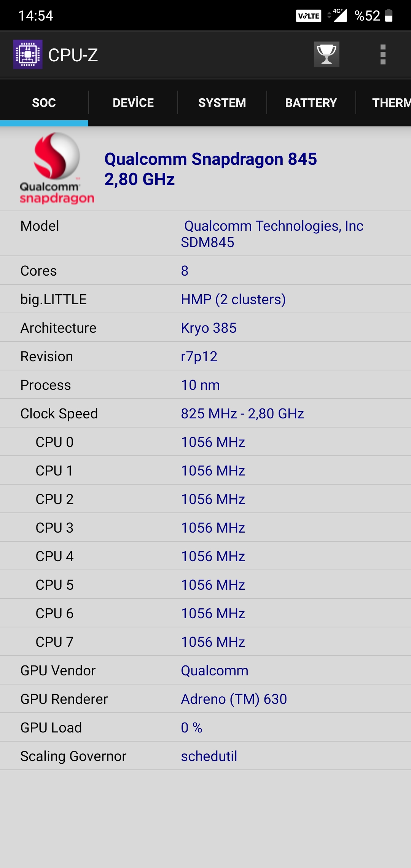Tap the GPU Load row
The image size is (411, 868).
(205, 727)
